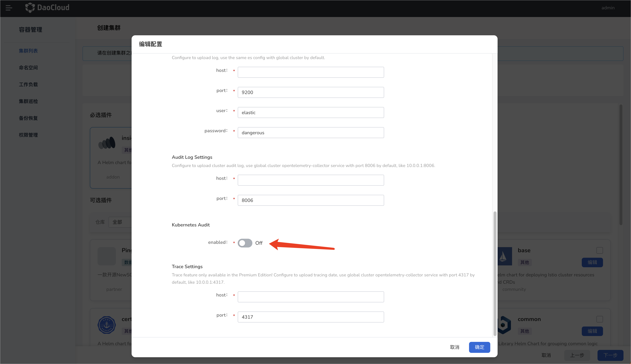The width and height of the screenshot is (631, 364).
Task: Click 编辑 on the common card
Action: (x=592, y=331)
